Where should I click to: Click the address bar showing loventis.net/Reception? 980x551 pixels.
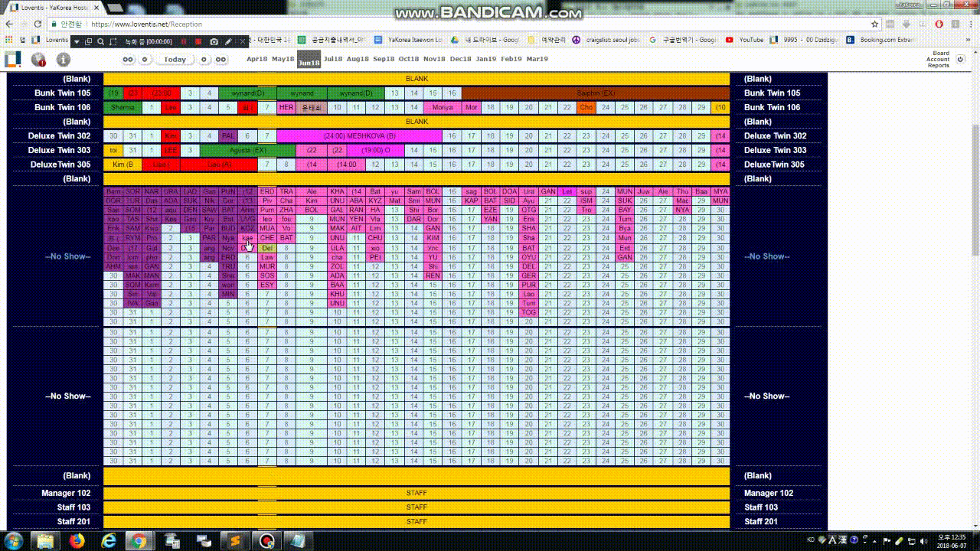(459, 24)
